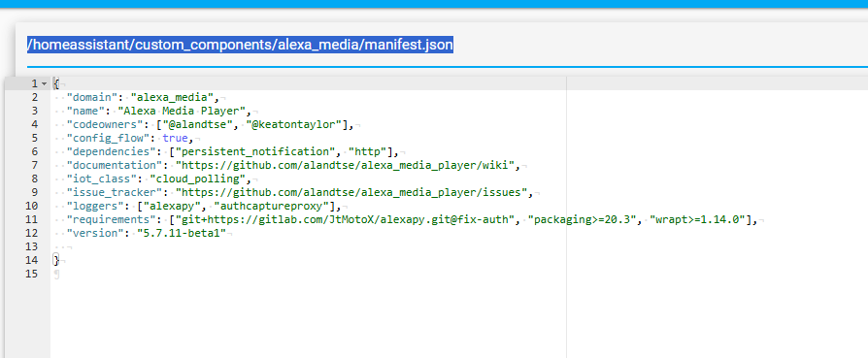Collapse the JSON object at line 1
Screen dimensions: 868x358
45,84
